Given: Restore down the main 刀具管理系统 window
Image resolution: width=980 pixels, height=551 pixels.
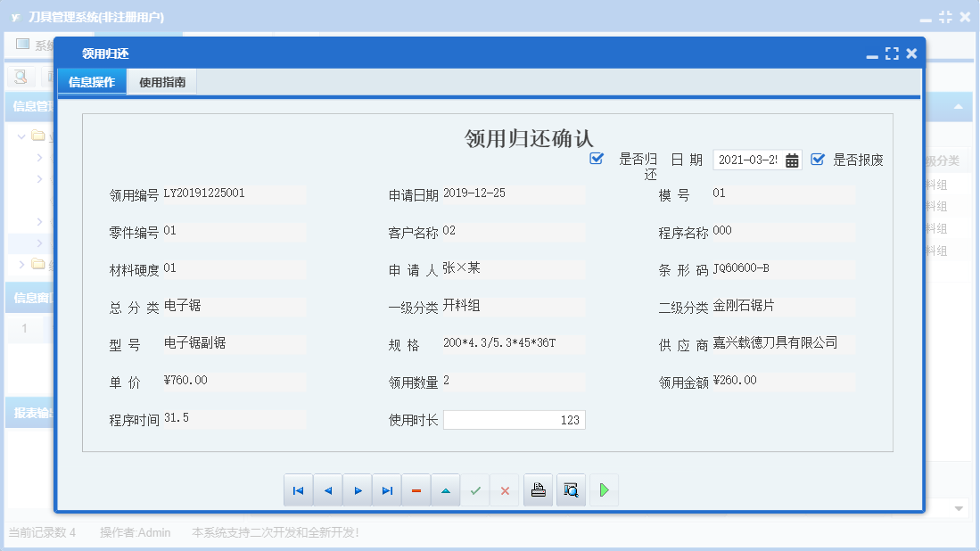Looking at the screenshot, I should coord(945,17).
